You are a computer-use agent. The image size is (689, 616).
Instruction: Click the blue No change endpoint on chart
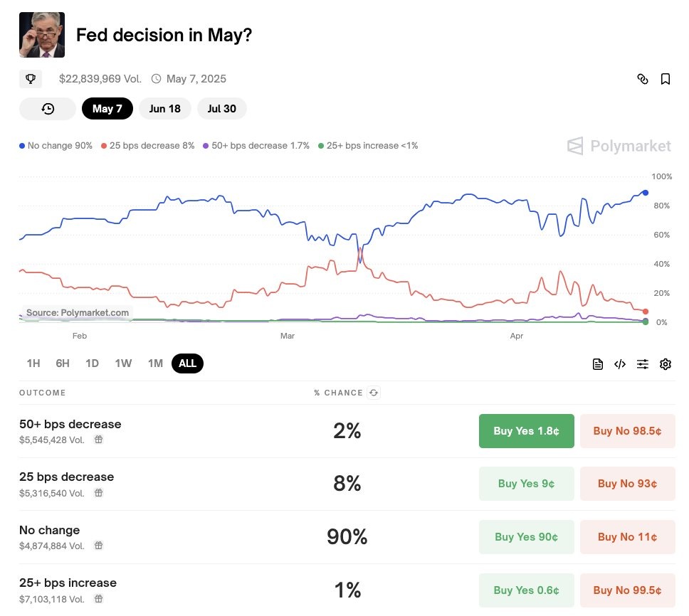pyautogui.click(x=645, y=193)
